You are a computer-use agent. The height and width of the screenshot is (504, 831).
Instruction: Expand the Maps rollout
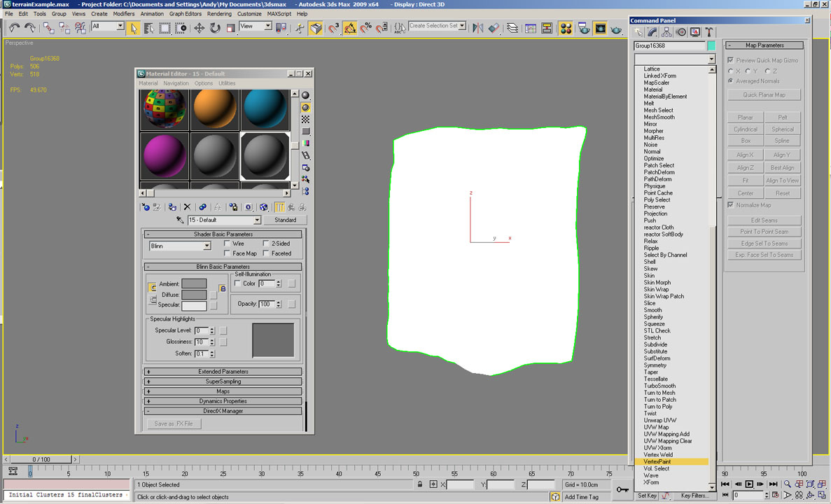223,391
